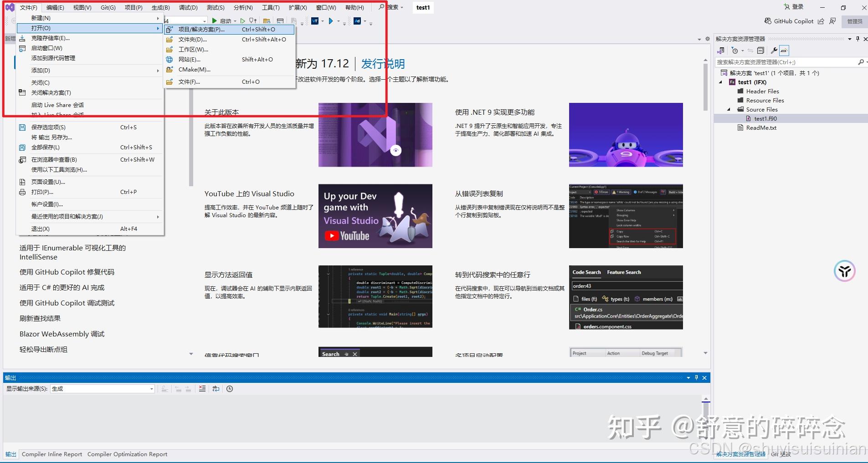Toggle Preview Selected Items in Solution Explorer

click(784, 50)
